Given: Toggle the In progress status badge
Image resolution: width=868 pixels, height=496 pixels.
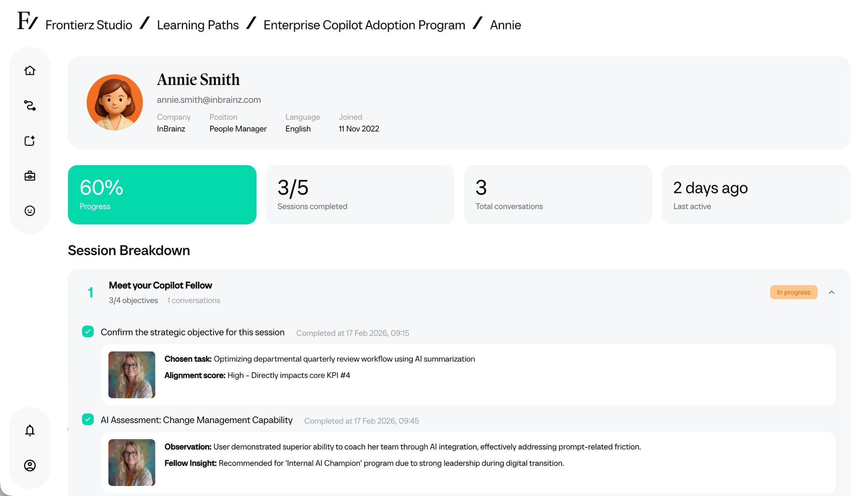Looking at the screenshot, I should [793, 292].
